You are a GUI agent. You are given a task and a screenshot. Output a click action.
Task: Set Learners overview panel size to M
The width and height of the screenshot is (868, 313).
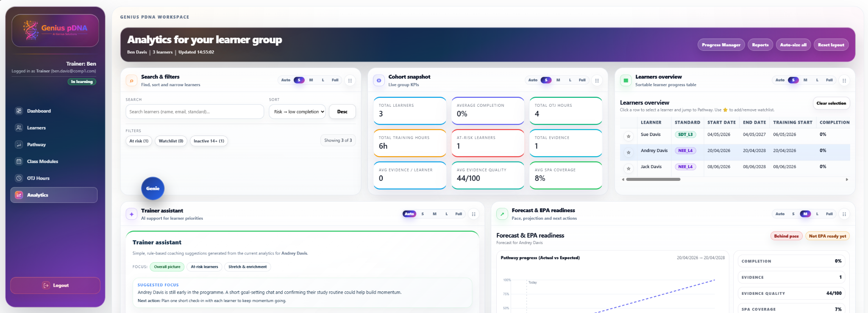click(x=805, y=80)
